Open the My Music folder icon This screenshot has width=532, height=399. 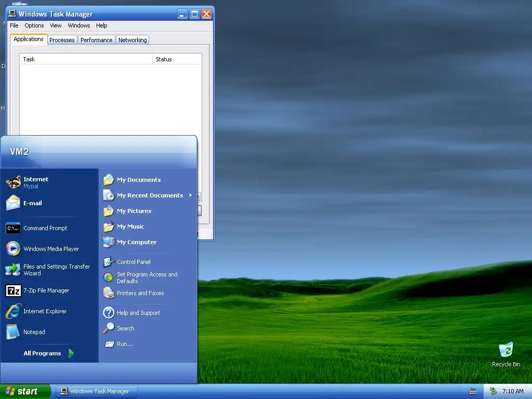pyautogui.click(x=109, y=227)
